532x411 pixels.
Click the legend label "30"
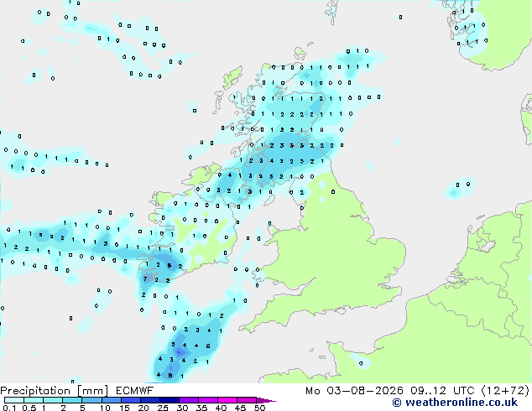coord(182,408)
